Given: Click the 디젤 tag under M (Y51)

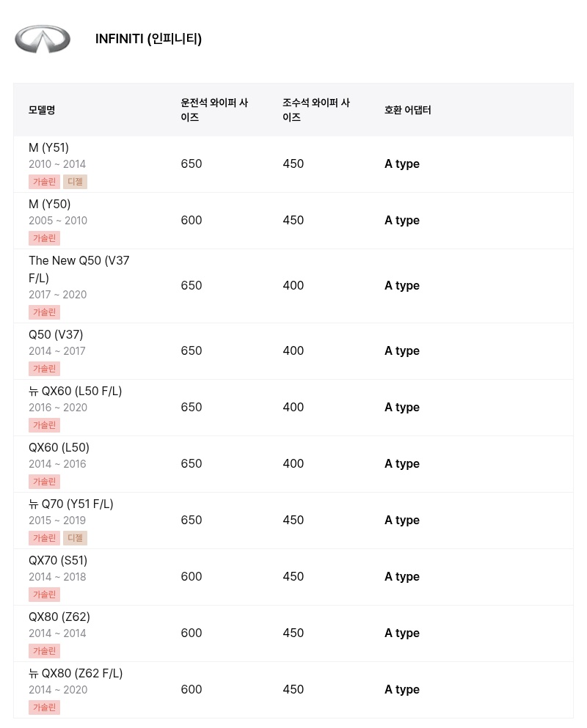Looking at the screenshot, I should pyautogui.click(x=75, y=182).
